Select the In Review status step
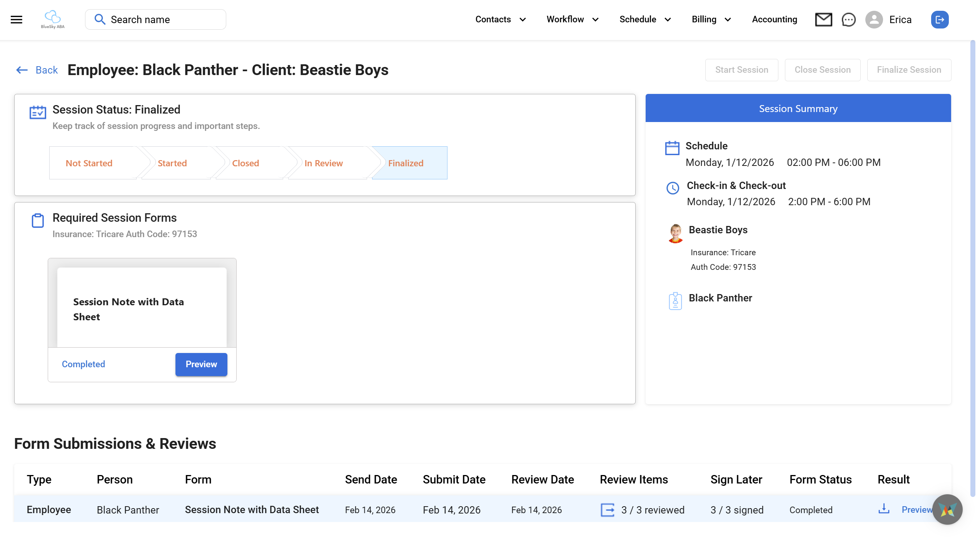Viewport: 980px width, 537px height. tap(324, 163)
